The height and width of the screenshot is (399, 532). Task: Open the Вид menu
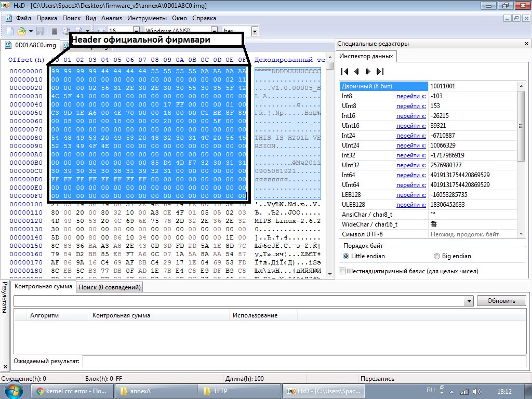click(x=91, y=18)
